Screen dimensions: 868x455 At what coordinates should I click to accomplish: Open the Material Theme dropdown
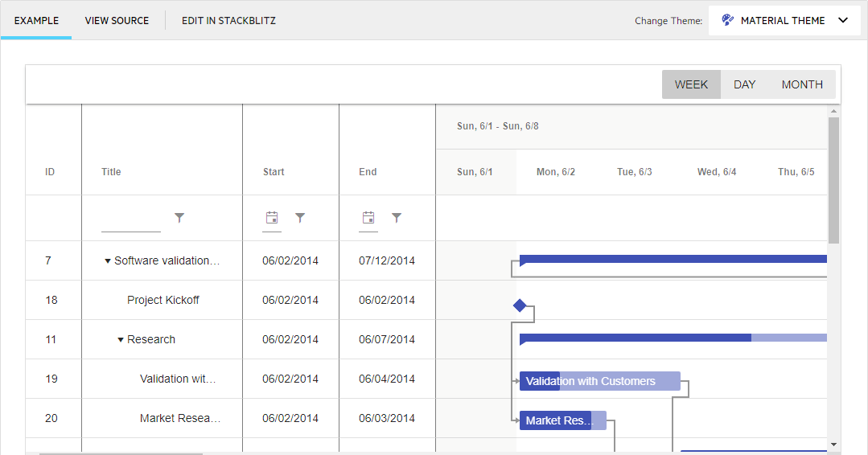coord(784,21)
